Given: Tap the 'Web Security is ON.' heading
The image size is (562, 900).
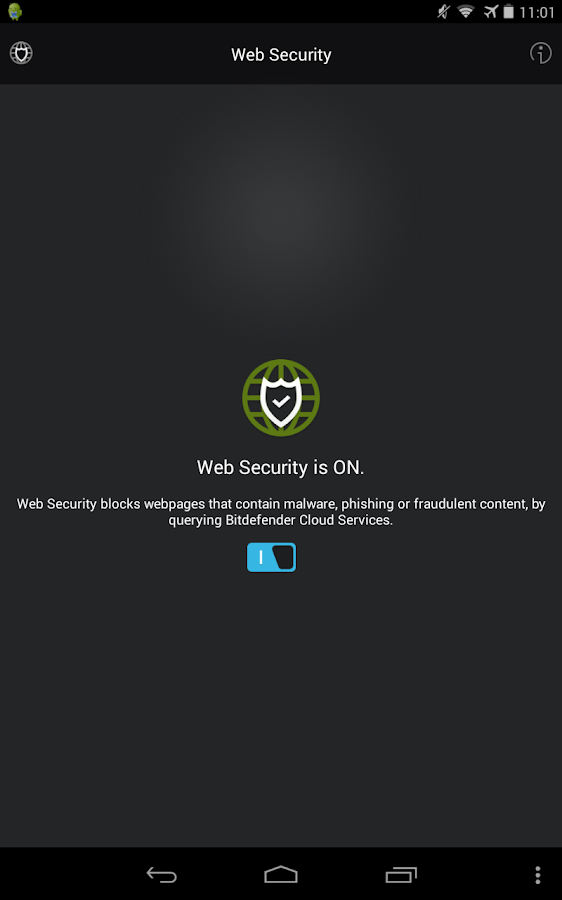Looking at the screenshot, I should [281, 467].
